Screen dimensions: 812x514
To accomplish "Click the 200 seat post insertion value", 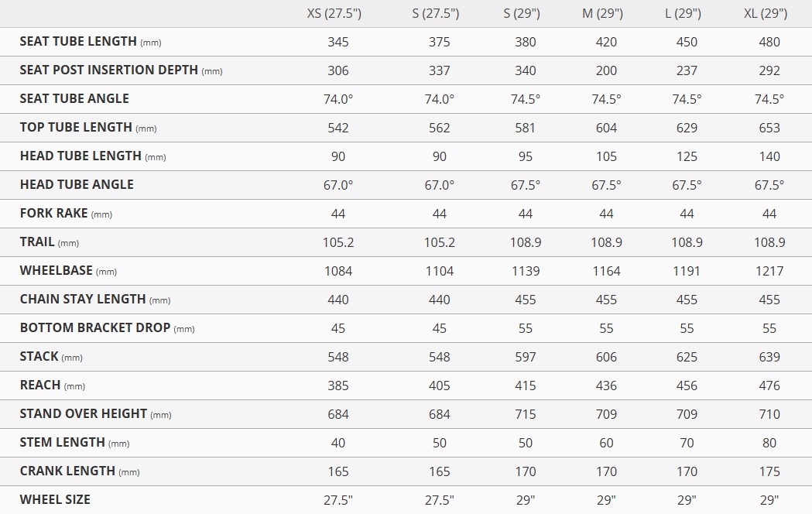I will (606, 70).
